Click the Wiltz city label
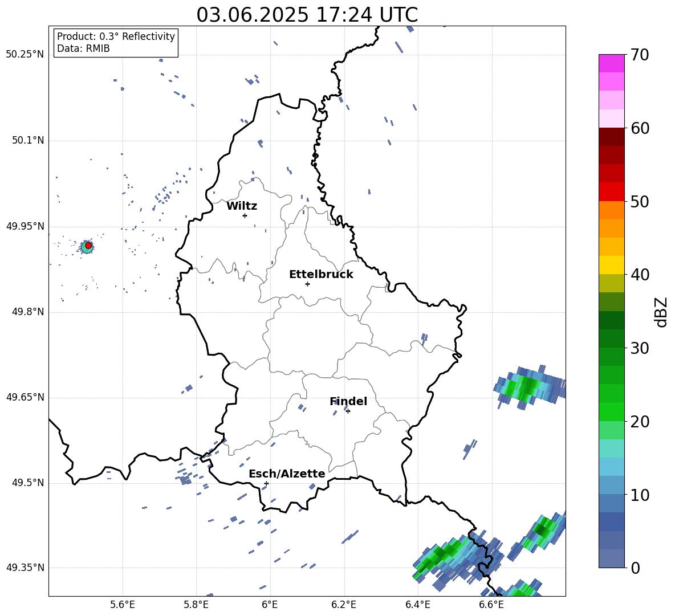The height and width of the screenshot is (616, 675). click(x=242, y=206)
